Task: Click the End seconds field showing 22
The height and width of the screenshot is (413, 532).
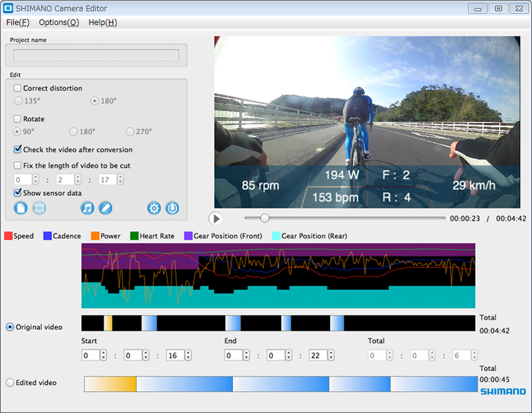Action: click(x=318, y=355)
